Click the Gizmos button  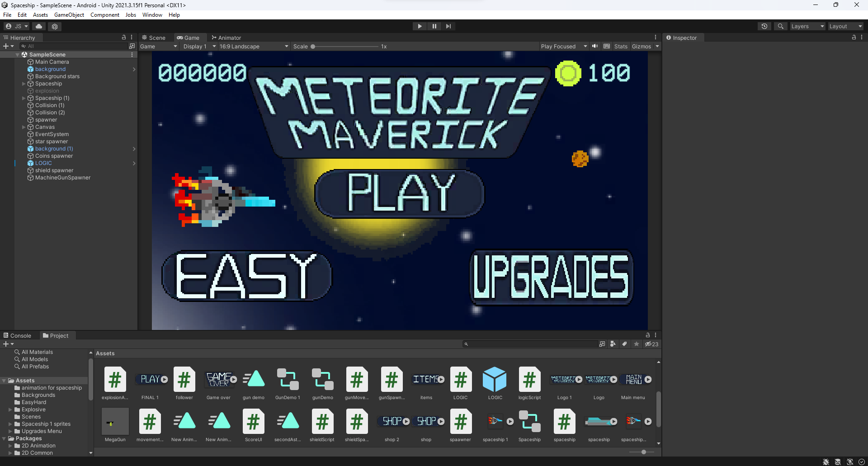641,46
